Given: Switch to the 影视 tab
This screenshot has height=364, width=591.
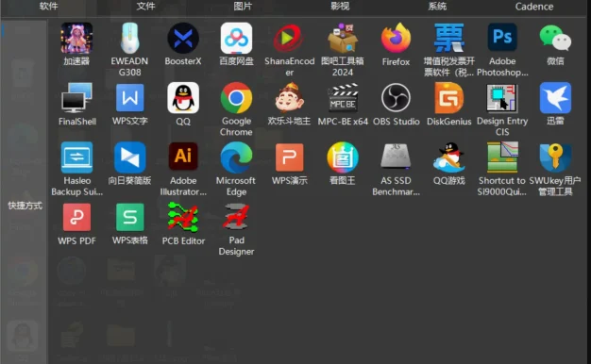Looking at the screenshot, I should [x=340, y=6].
